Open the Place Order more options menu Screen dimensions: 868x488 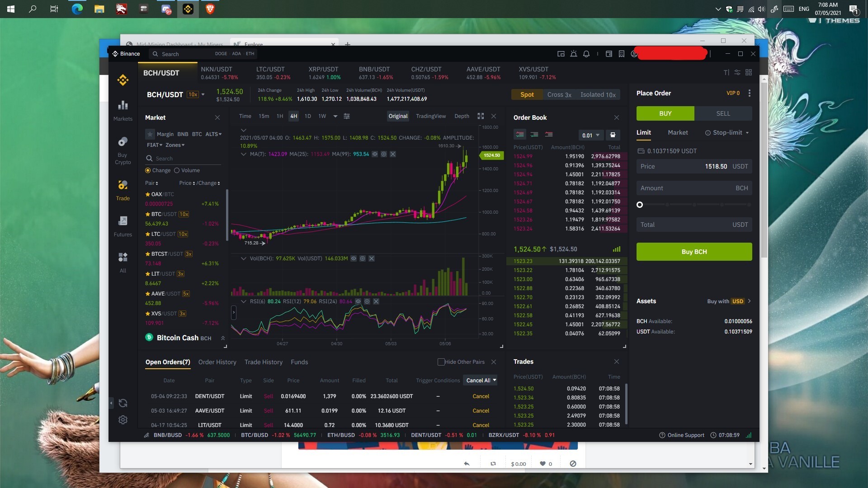point(750,93)
